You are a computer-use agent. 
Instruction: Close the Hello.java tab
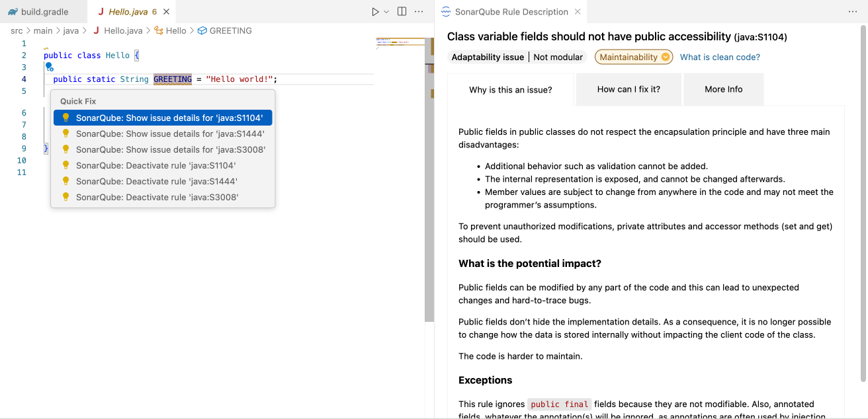[166, 12]
